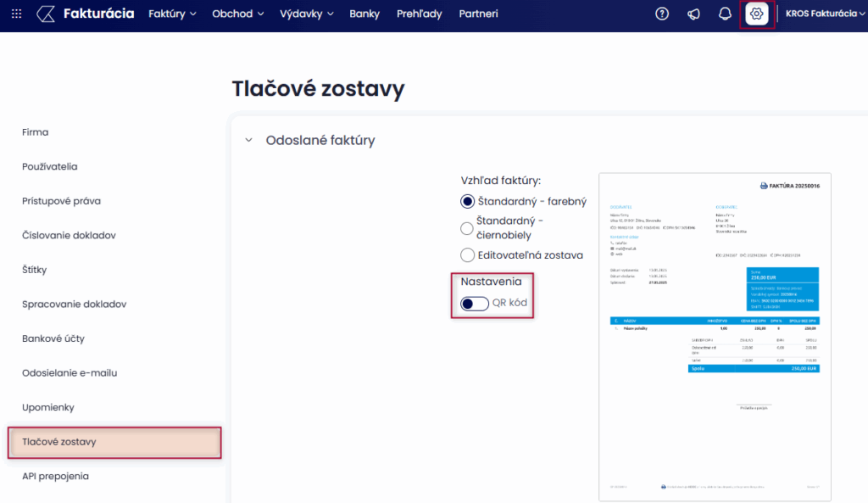Click the invoice preview thumbnail
The image size is (868, 503).
[x=715, y=337]
